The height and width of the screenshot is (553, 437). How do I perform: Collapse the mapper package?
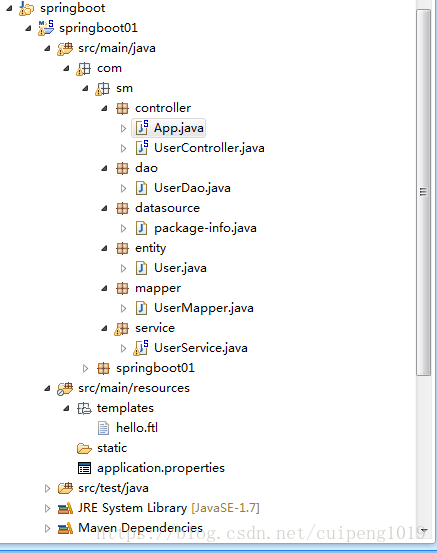click(x=105, y=289)
